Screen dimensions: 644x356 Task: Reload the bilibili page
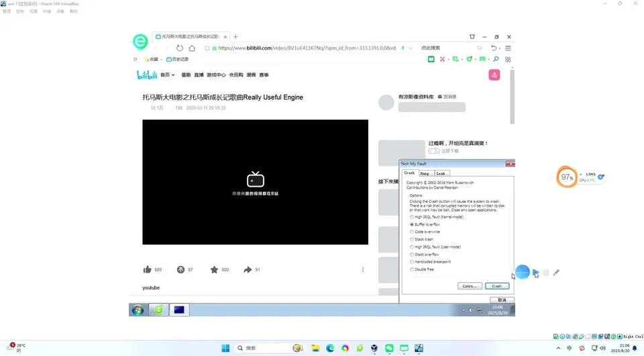[x=180, y=48]
